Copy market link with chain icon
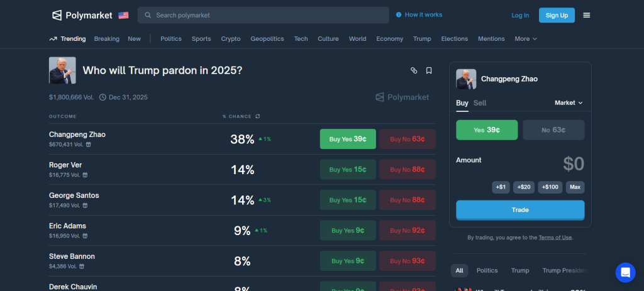Image resolution: width=644 pixels, height=291 pixels. click(414, 70)
